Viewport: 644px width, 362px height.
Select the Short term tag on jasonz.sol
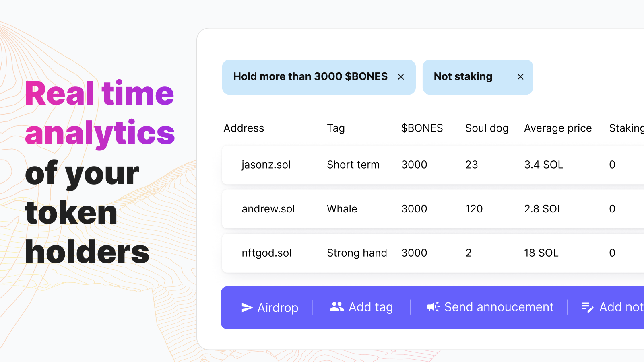[353, 165]
